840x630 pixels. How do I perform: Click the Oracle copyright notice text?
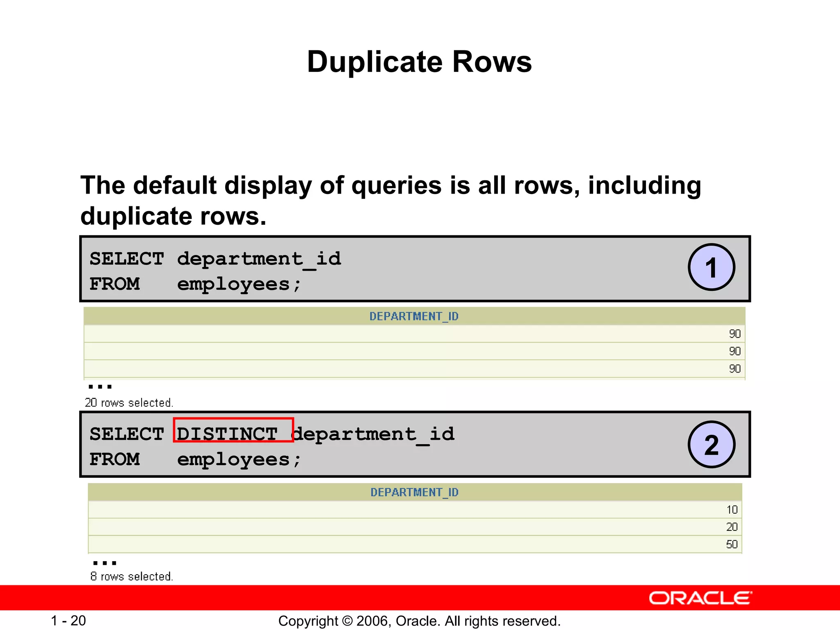point(419,621)
